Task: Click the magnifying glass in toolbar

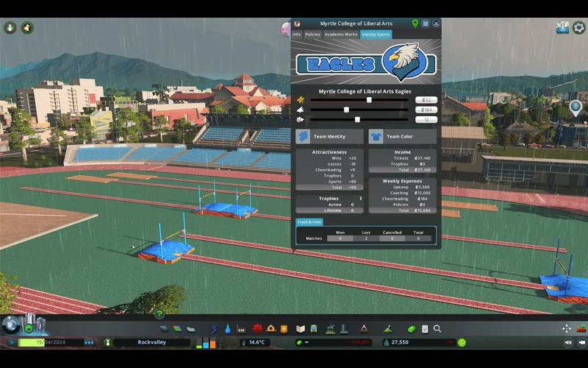Action: [437, 329]
